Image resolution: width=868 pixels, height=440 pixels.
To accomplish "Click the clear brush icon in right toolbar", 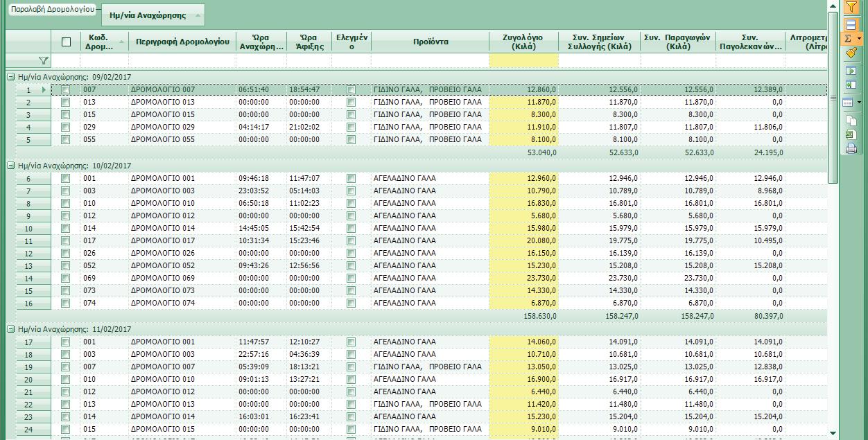I will click(x=851, y=53).
